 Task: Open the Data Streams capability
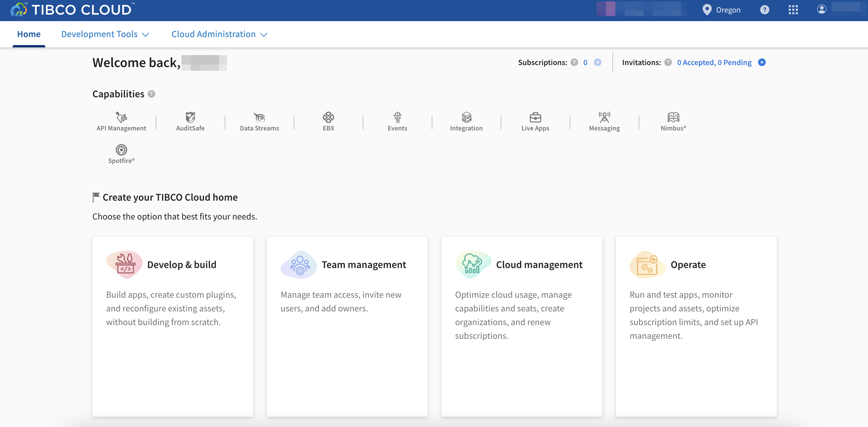(x=259, y=117)
